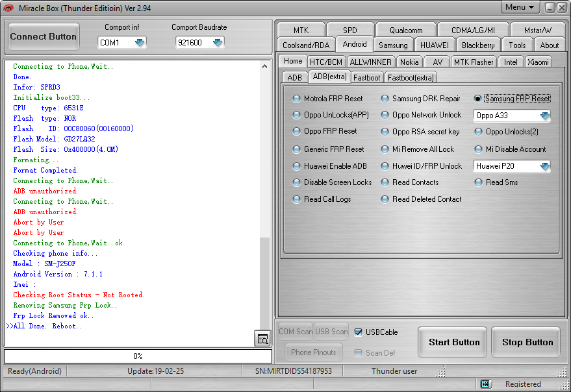Switch to the MTK tab
The height and width of the screenshot is (392, 571).
point(301,31)
